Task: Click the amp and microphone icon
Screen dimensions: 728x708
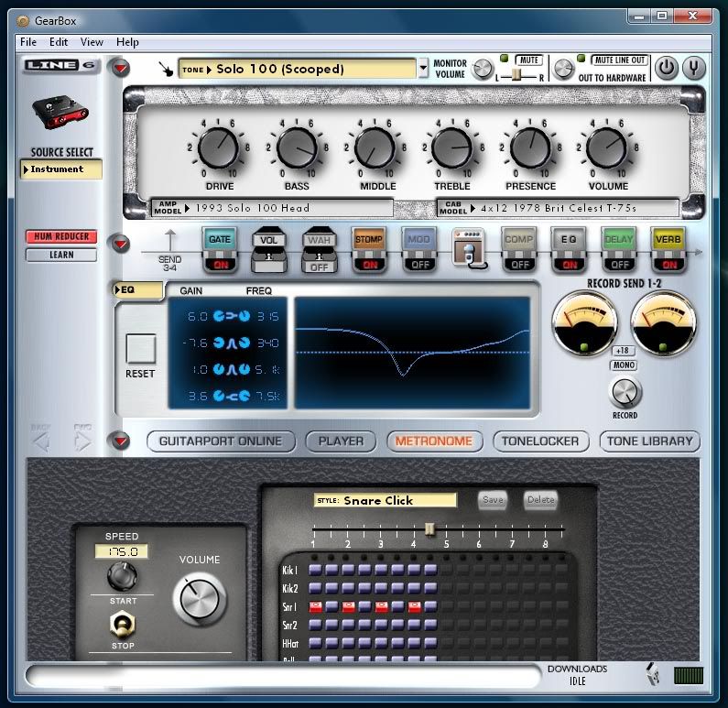Action: click(470, 249)
